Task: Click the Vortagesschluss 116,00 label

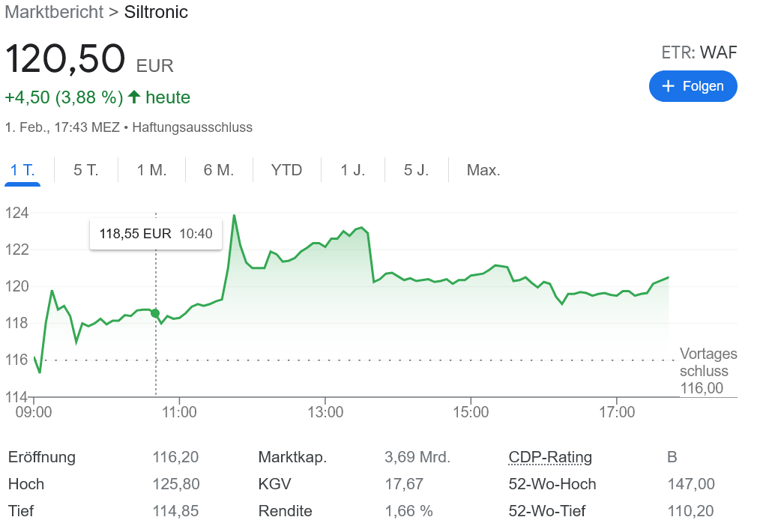Action: pos(708,371)
